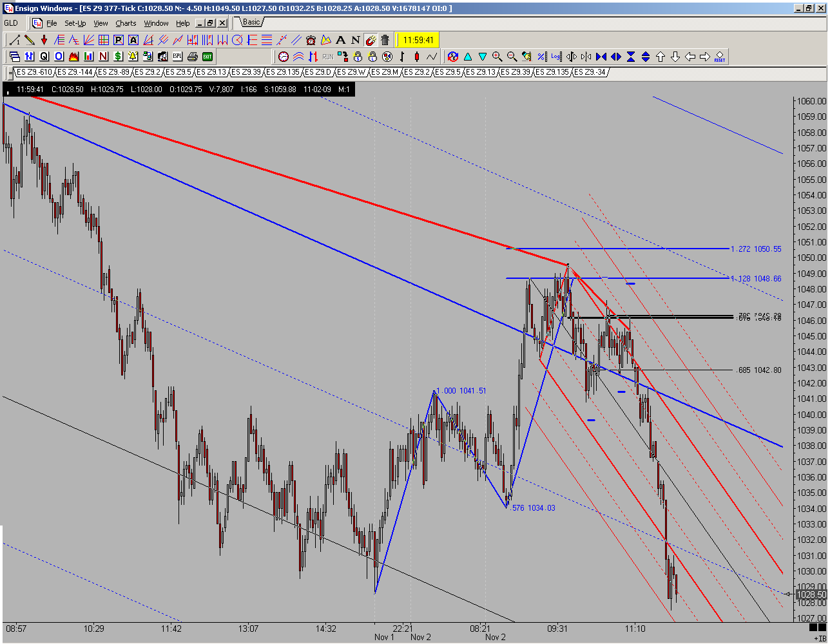Switch to the ES Z9.W chart tab
Screen dimensions: 830x644
click(351, 71)
